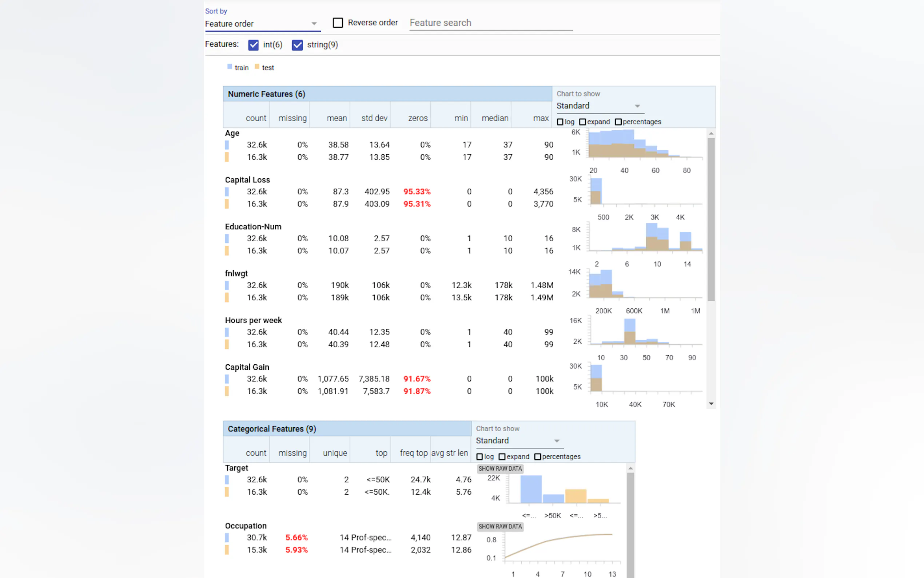
Task: Enable log scale for numeric charts
Action: pos(560,122)
